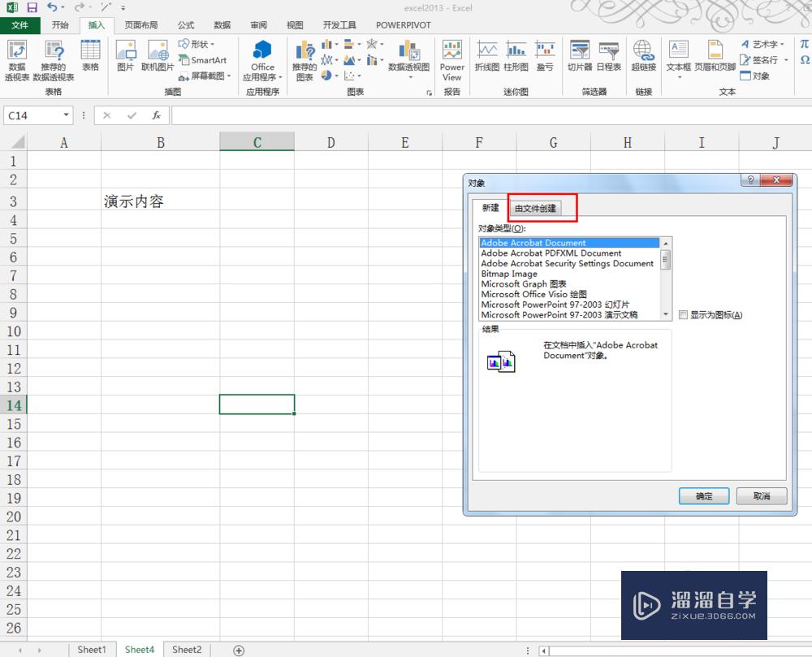Viewport: 812px width, 657px height.
Task: Click the PivotTable (数据透视表) icon
Action: coord(16,60)
